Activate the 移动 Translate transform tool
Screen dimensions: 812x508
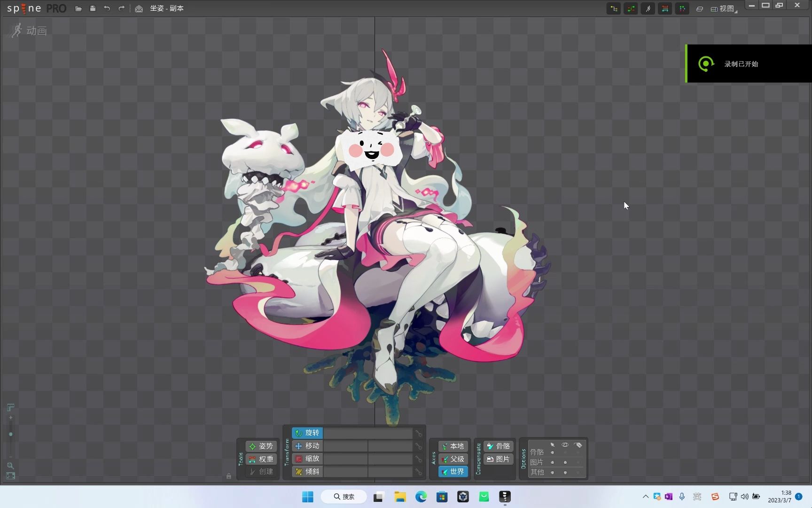coord(307,445)
